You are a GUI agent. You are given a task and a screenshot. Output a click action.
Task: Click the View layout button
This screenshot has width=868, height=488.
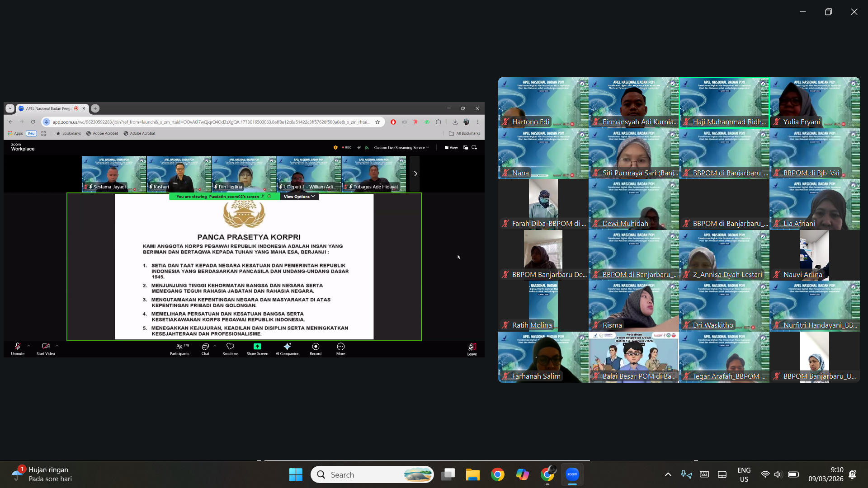(x=451, y=148)
